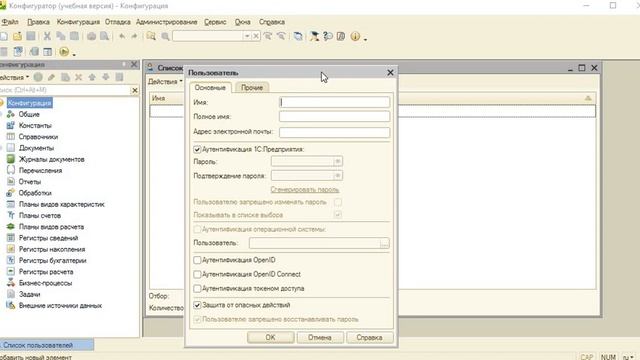Enable Аутентификация OpenID Connect checkbox
640x360 pixels.
(x=197, y=274)
